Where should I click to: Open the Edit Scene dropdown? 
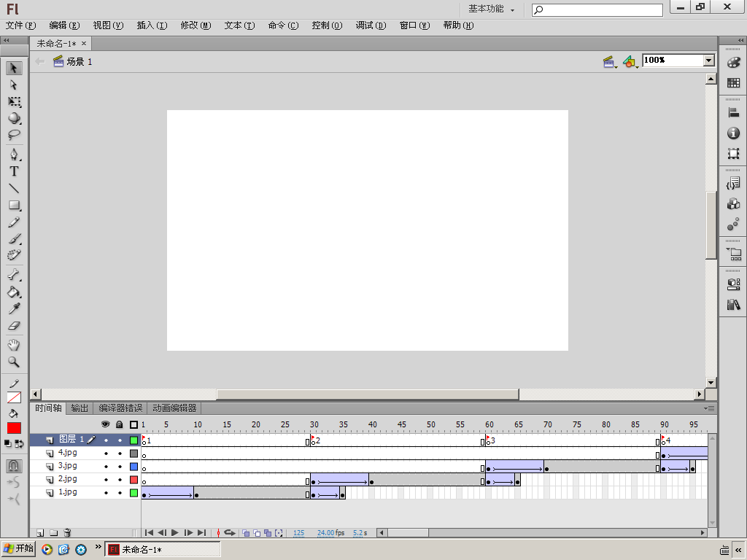click(610, 62)
